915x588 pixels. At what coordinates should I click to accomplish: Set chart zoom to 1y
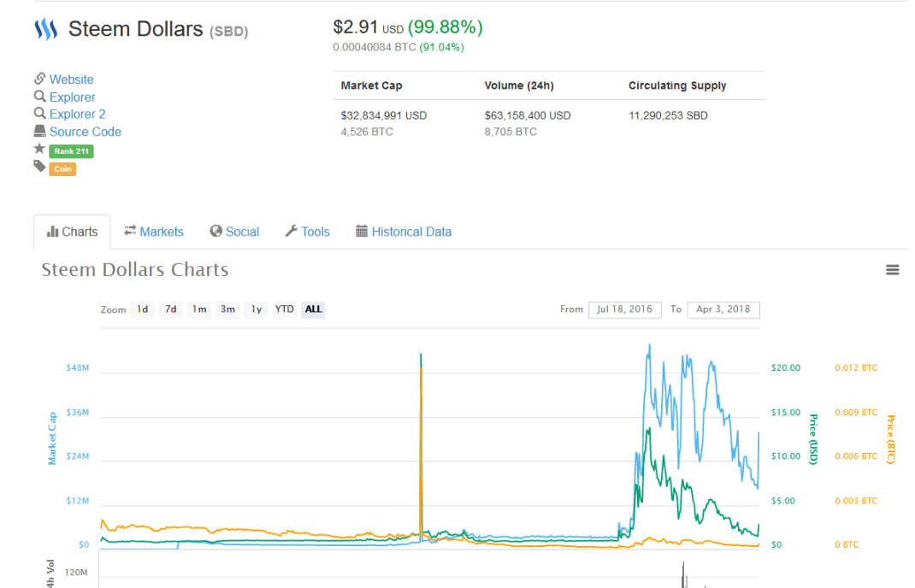(x=257, y=309)
